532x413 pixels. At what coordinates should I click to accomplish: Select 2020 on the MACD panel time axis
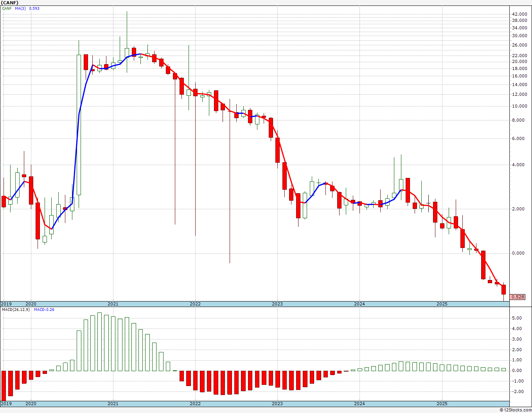pos(31,404)
